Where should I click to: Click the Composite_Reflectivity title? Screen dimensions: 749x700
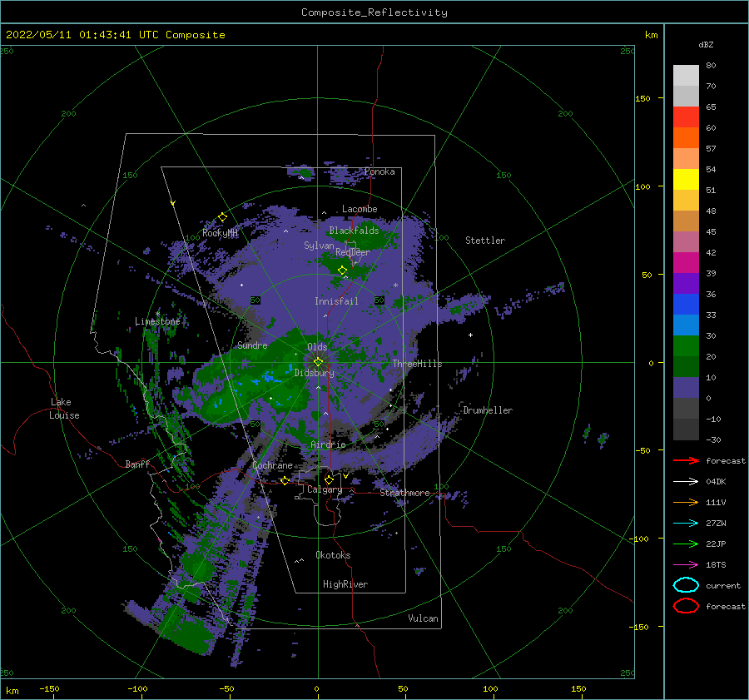tap(374, 12)
